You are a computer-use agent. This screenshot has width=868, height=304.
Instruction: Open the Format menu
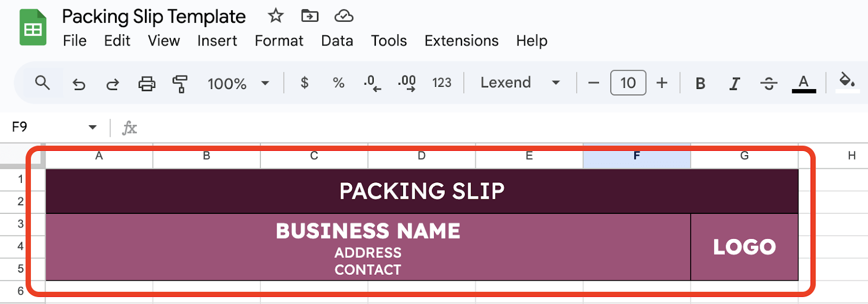click(279, 41)
